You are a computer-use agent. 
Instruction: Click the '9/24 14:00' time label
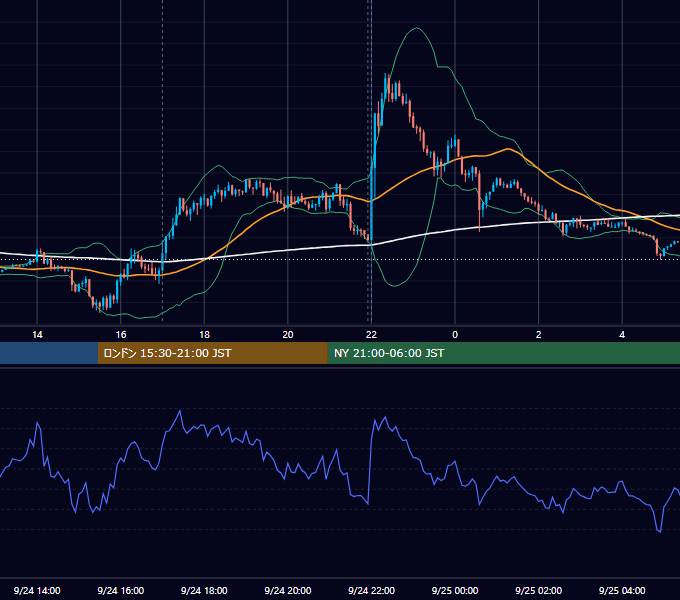[37, 590]
